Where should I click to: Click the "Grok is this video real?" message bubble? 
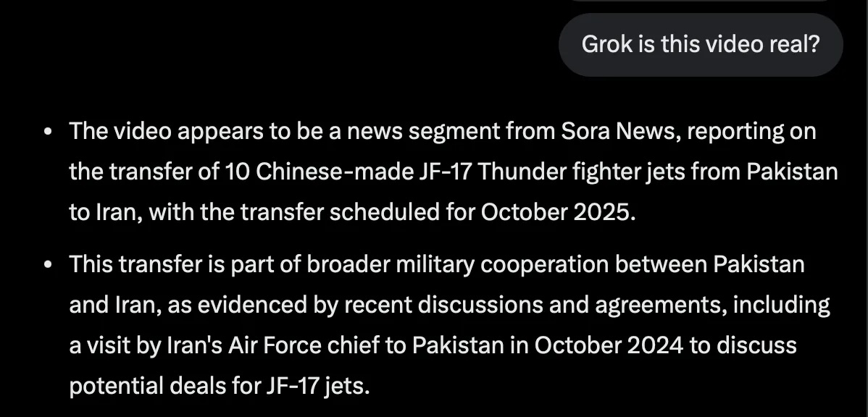pos(701,45)
